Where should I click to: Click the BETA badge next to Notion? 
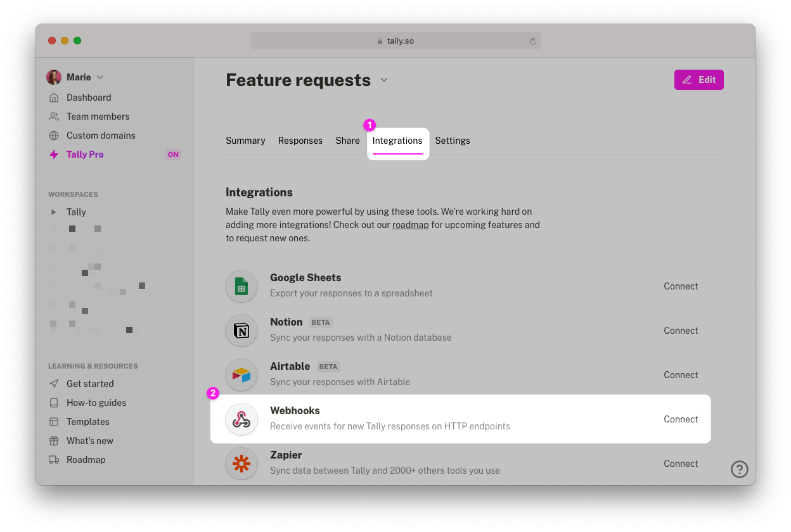tap(321, 322)
